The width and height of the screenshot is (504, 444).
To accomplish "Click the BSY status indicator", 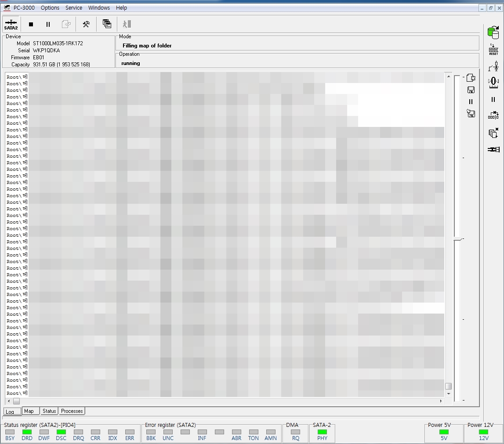I will click(x=10, y=432).
